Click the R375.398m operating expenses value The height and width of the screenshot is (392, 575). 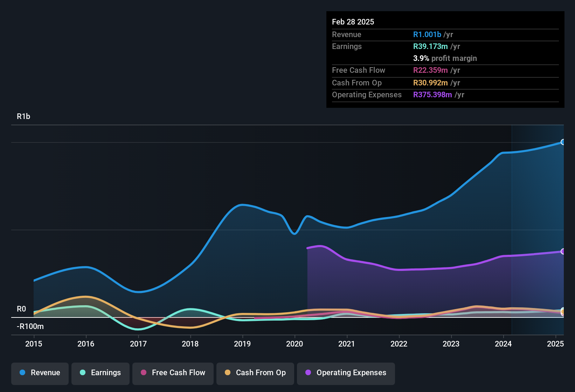click(x=432, y=95)
